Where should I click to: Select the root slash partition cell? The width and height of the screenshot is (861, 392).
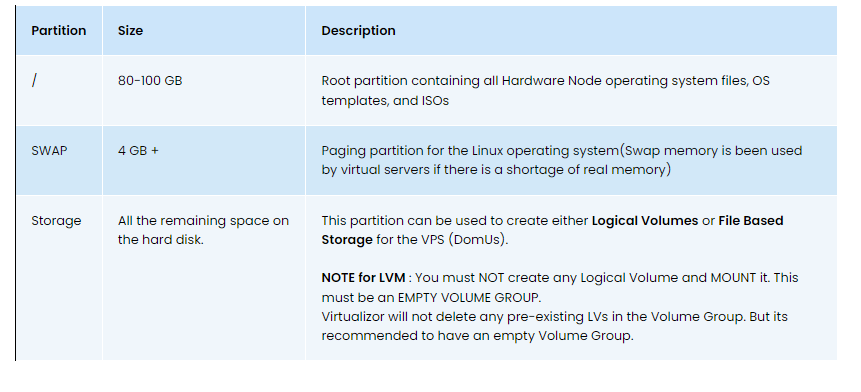[59, 91]
